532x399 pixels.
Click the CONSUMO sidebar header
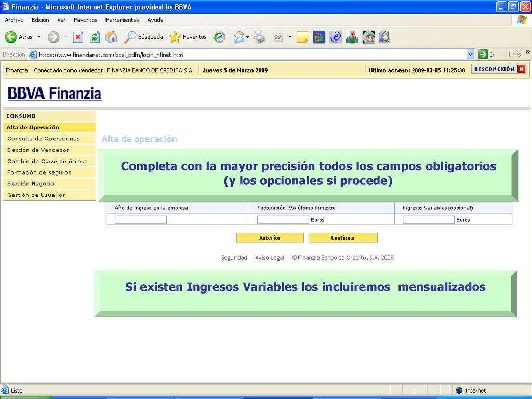49,116
